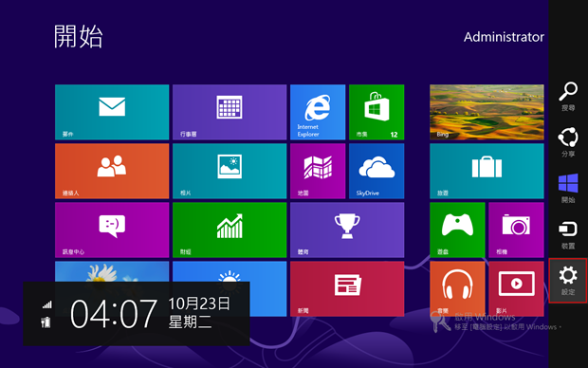This screenshot has height=368, width=588.
Task: Open the 行事曆 Calendar tile
Action: click(230, 112)
